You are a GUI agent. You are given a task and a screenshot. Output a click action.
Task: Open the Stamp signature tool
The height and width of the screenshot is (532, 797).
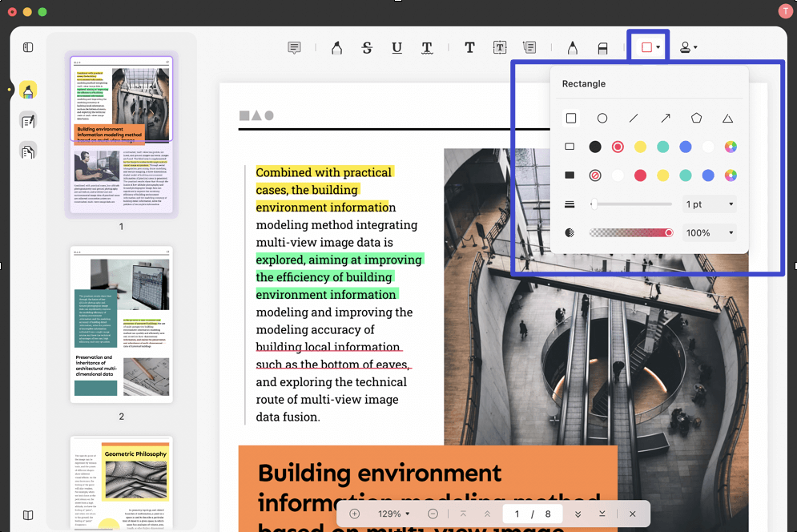click(x=687, y=47)
